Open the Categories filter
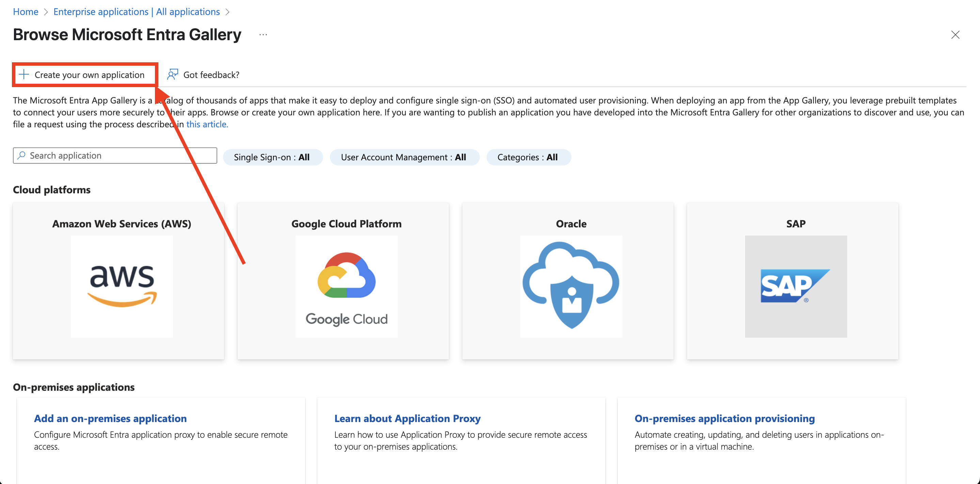 point(528,157)
